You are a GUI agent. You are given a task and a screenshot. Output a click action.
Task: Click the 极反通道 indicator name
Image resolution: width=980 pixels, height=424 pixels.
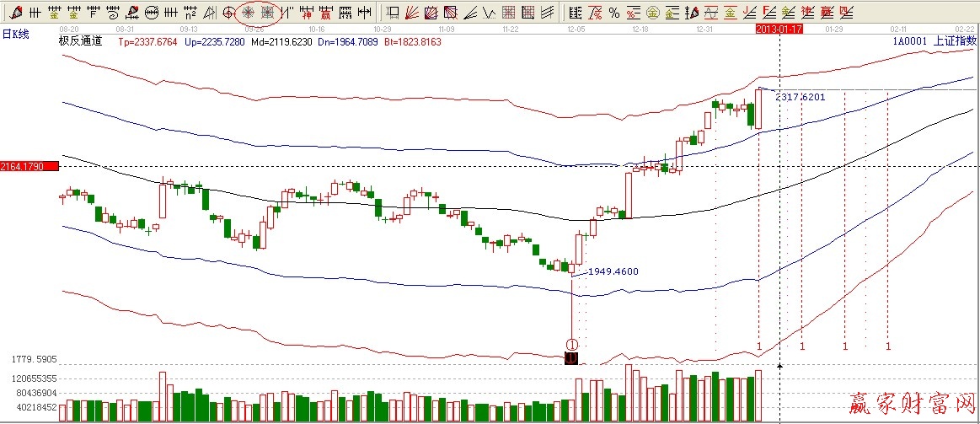(80, 41)
